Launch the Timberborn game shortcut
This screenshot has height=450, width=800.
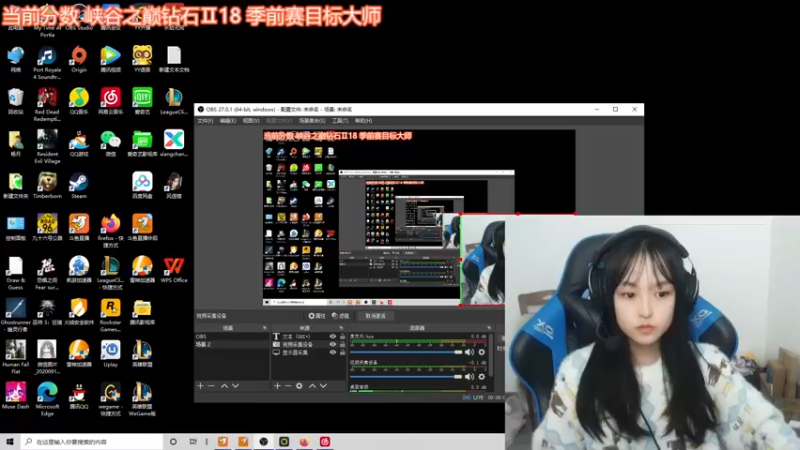click(x=47, y=185)
